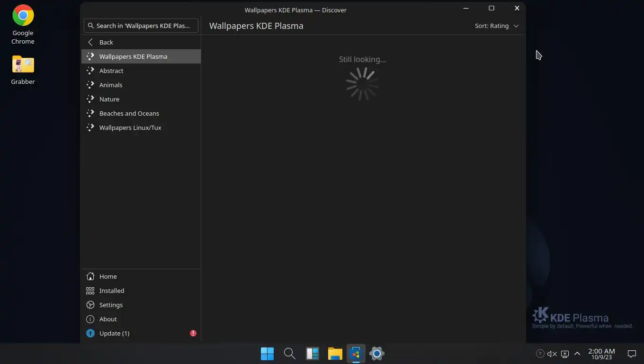This screenshot has height=364, width=644.
Task: Click the Back chevron icon
Action: [x=90, y=42]
